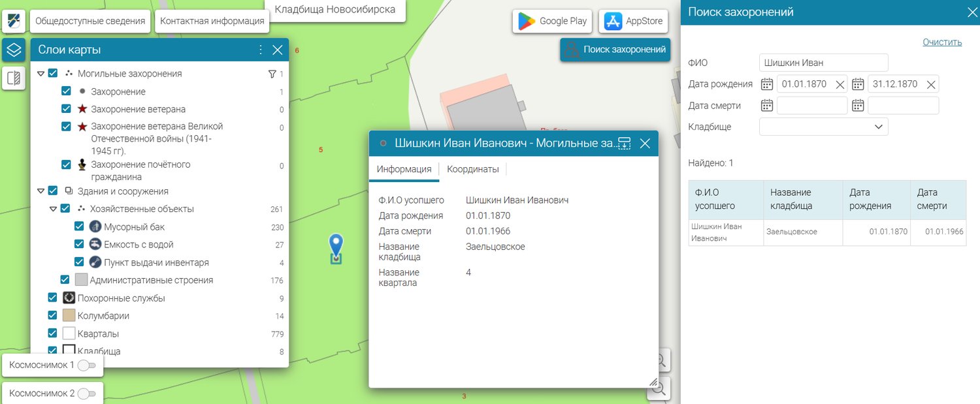Open the Кладбище dropdown
The width and height of the screenshot is (980, 404).
coord(823,127)
